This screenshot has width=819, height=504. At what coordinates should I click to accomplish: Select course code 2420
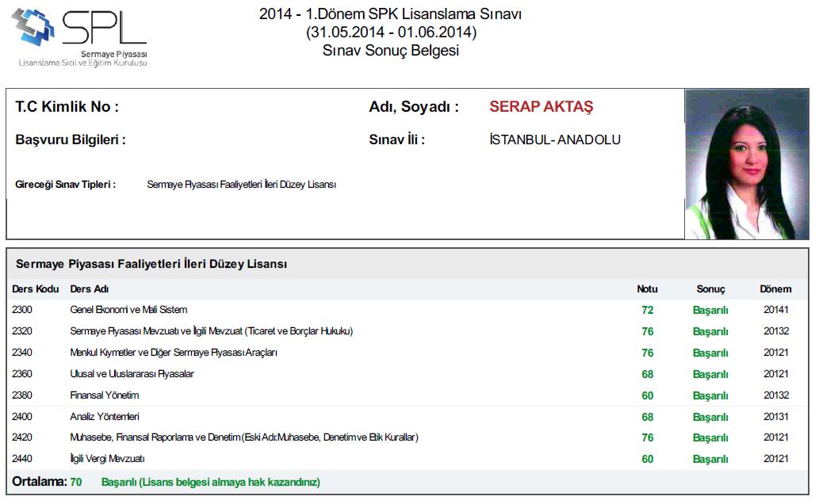pos(22,437)
